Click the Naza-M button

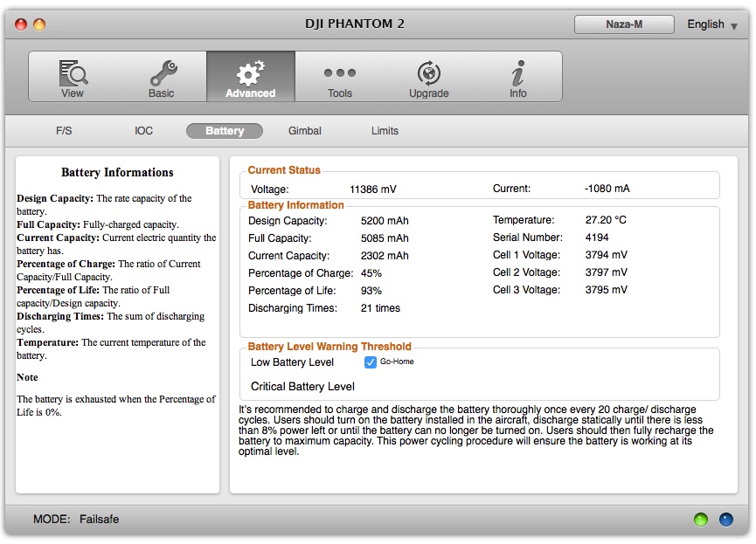pyautogui.click(x=624, y=24)
